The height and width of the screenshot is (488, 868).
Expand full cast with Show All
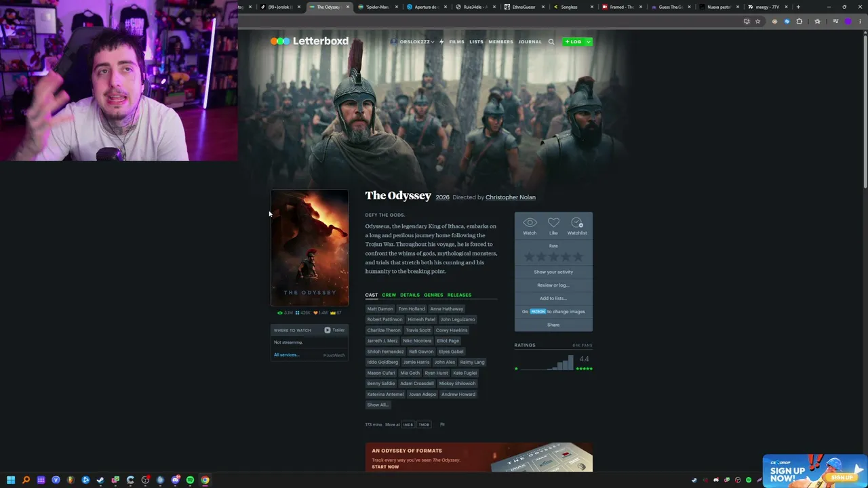point(377,405)
